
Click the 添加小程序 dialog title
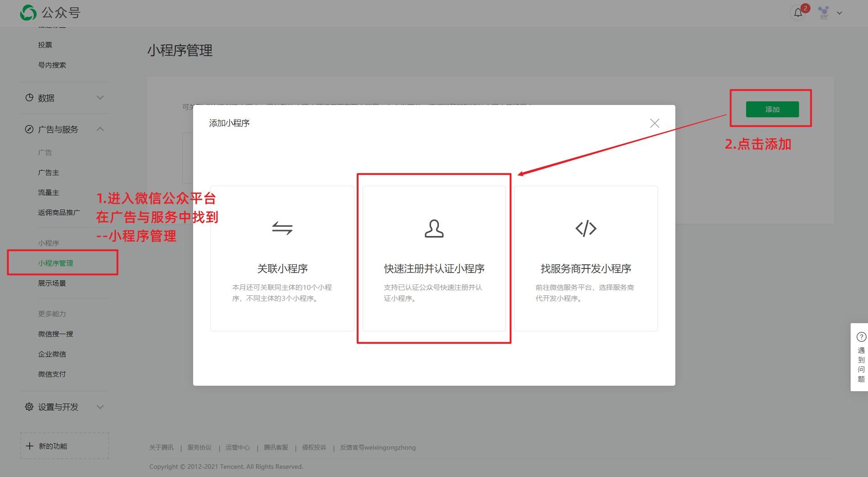click(229, 123)
